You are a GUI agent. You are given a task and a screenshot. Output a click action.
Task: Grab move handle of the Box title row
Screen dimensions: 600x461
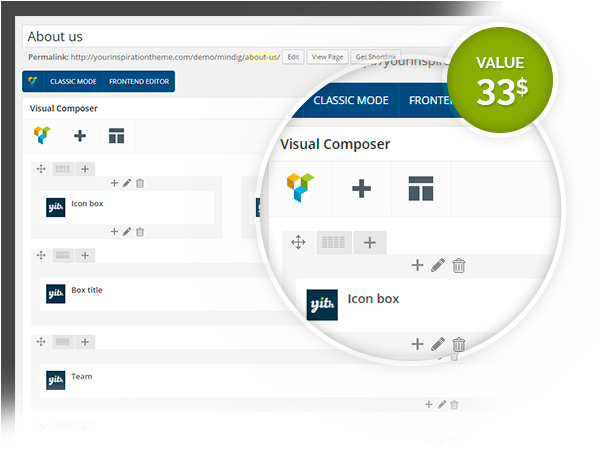[41, 255]
